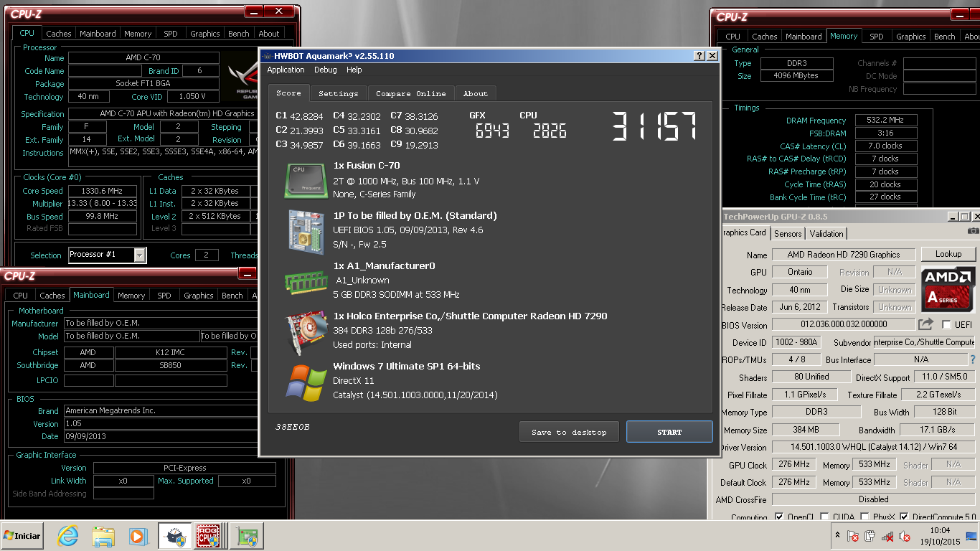The image size is (980, 551).
Task: Click the RAM module icon beside A1_Manufacturer0
Action: point(306,281)
